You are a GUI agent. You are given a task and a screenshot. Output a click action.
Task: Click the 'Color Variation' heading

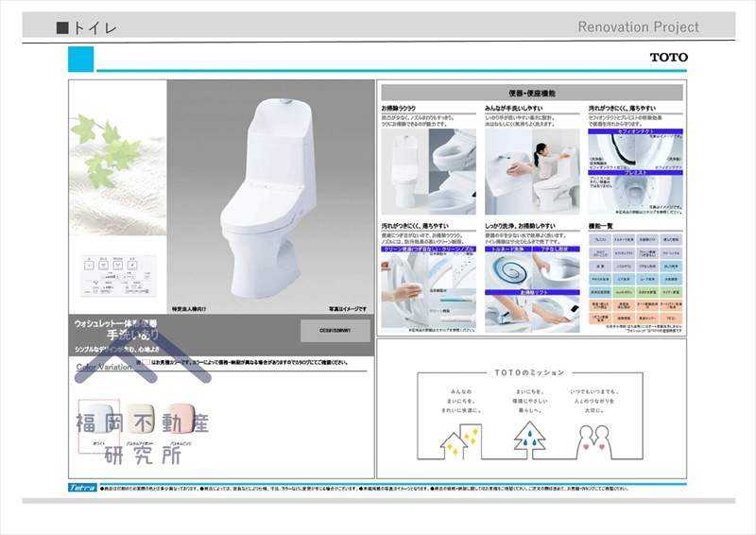(x=104, y=367)
